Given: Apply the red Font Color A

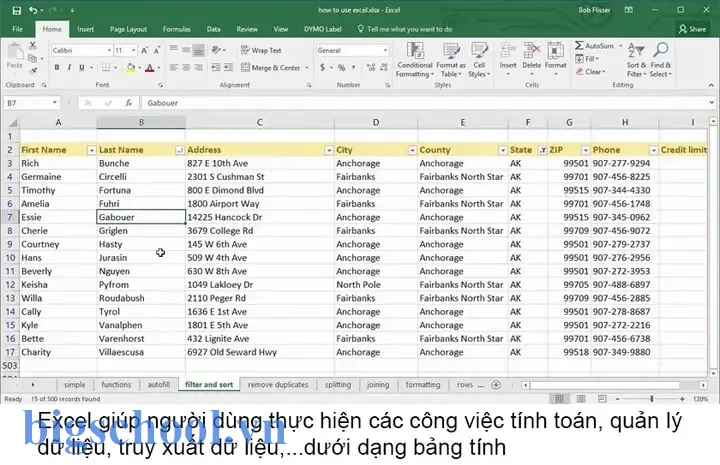Looking at the screenshot, I should click(149, 67).
